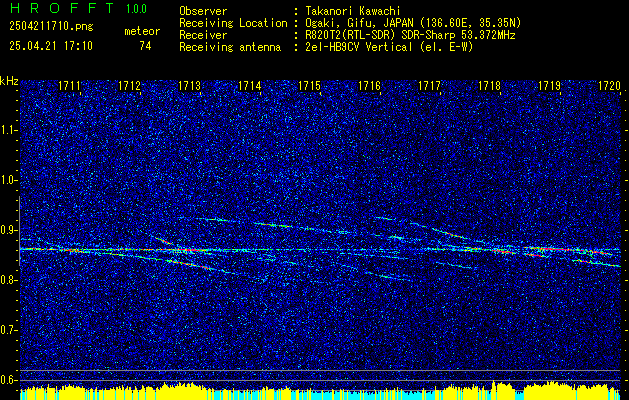Viewport: 629px width, 400px height.
Task: Click the 0.7 kHz axis label
Action: [8, 330]
